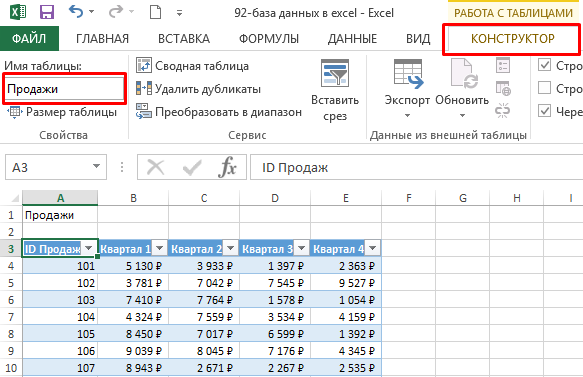Click Размер таблицы to resize table
This screenshot has height=377, width=583.
coord(62,112)
